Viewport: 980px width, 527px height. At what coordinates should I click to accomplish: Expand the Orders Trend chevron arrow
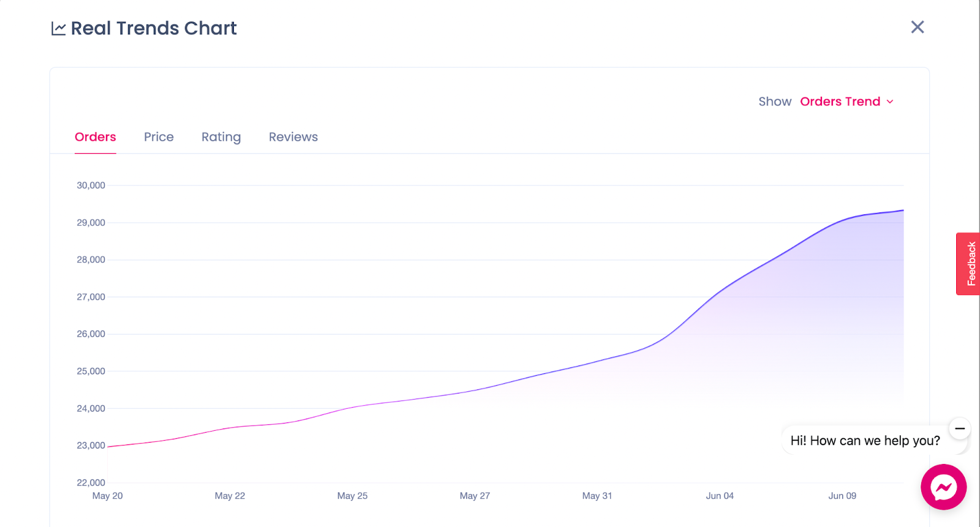[890, 102]
